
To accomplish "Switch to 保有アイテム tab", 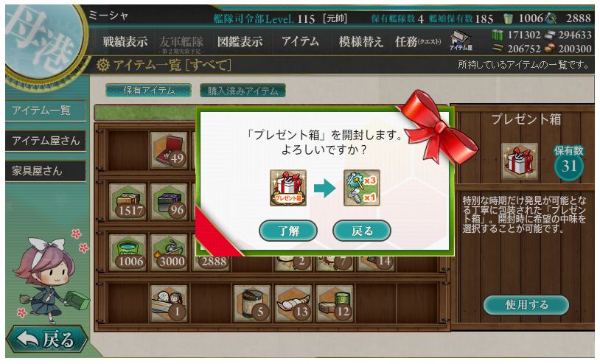I will coord(148,91).
